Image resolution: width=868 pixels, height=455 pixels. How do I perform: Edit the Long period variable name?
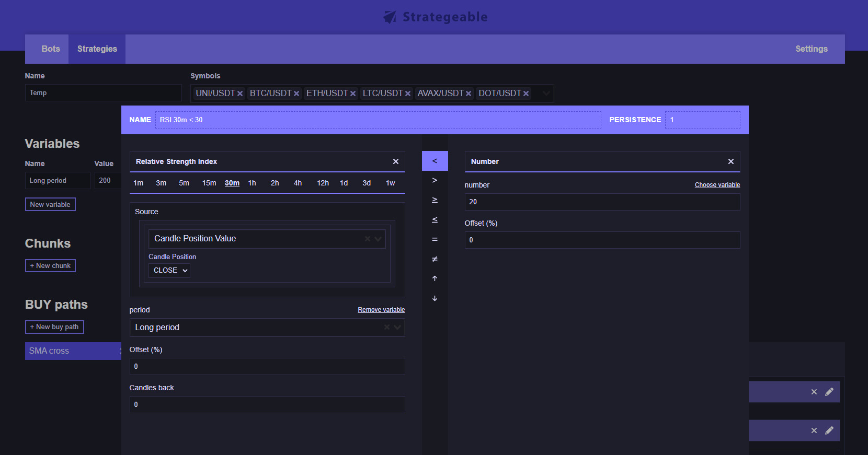[58, 181]
